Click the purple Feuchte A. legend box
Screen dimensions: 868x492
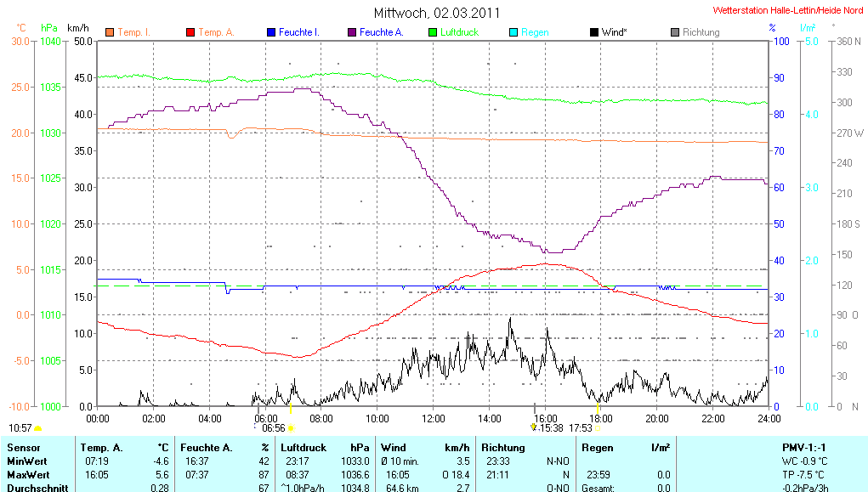[351, 32]
